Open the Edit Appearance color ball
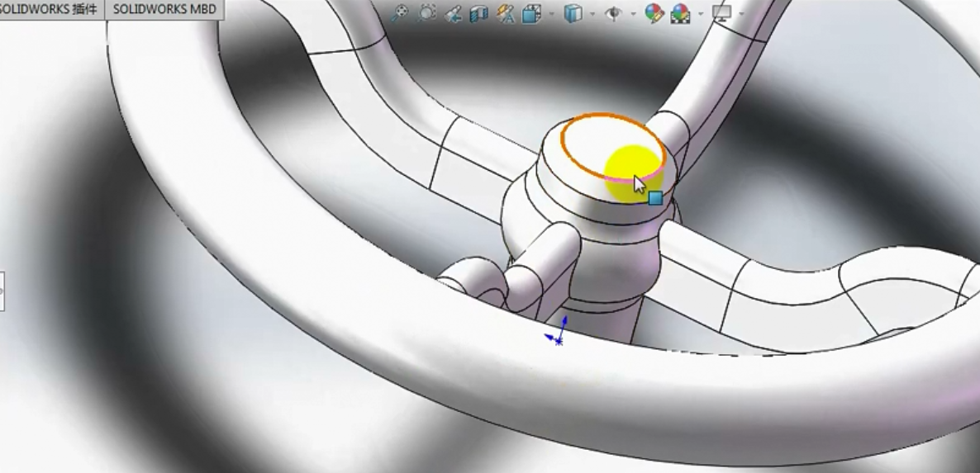This screenshot has height=473, width=980. [x=654, y=13]
